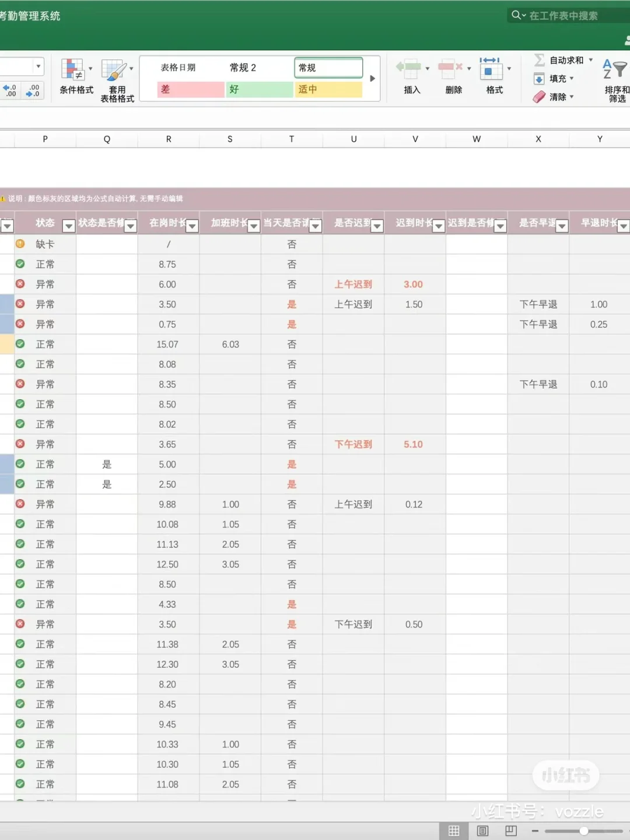Viewport: 630px width, 840px height.
Task: Open the 状态 column filter arrow
Action: (68, 226)
